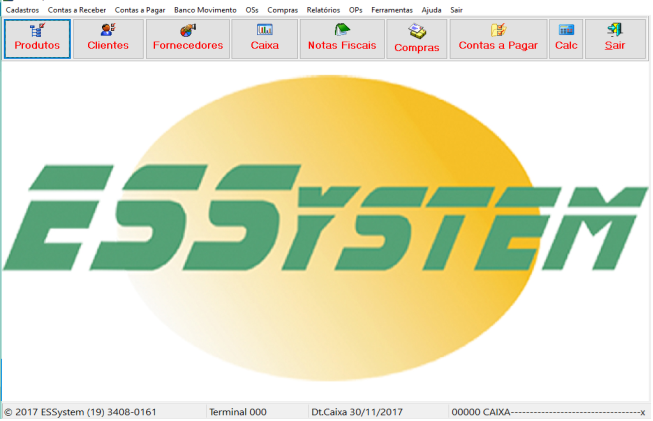Open the Ferramentas menu
653x421 pixels.
tap(391, 9)
